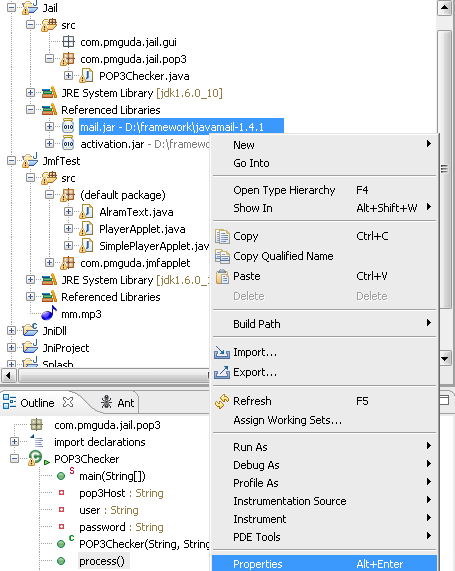Click the Paste clipboard icon

point(222,276)
